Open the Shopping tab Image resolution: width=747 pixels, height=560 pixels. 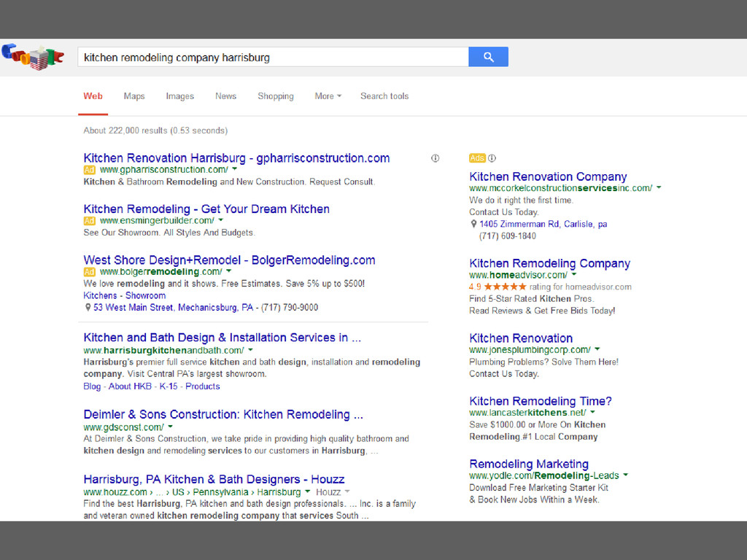pyautogui.click(x=276, y=96)
